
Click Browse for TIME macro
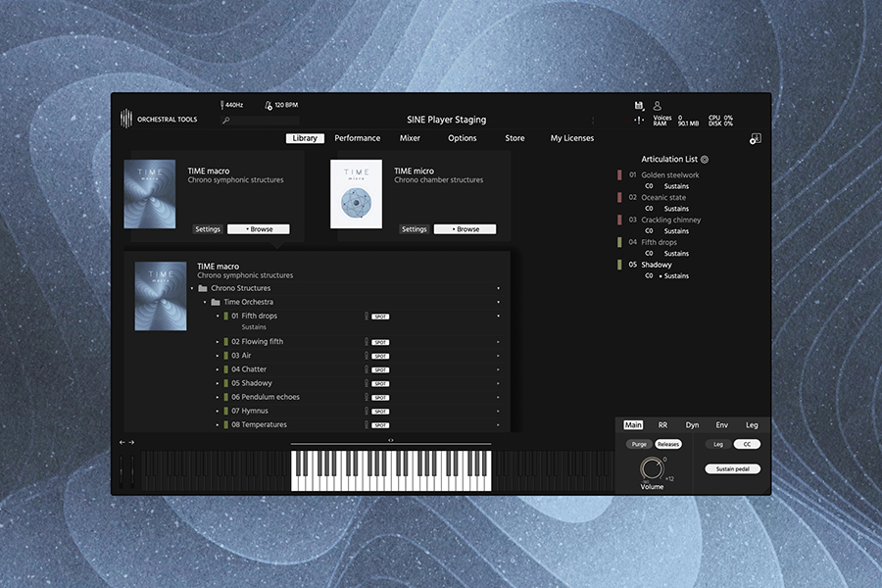click(259, 229)
